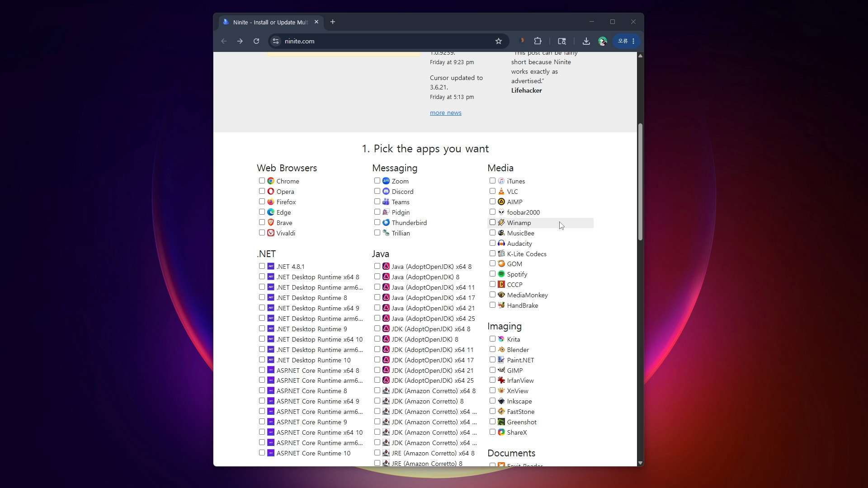Click the Krita app icon
The image size is (868, 488).
tap(501, 339)
